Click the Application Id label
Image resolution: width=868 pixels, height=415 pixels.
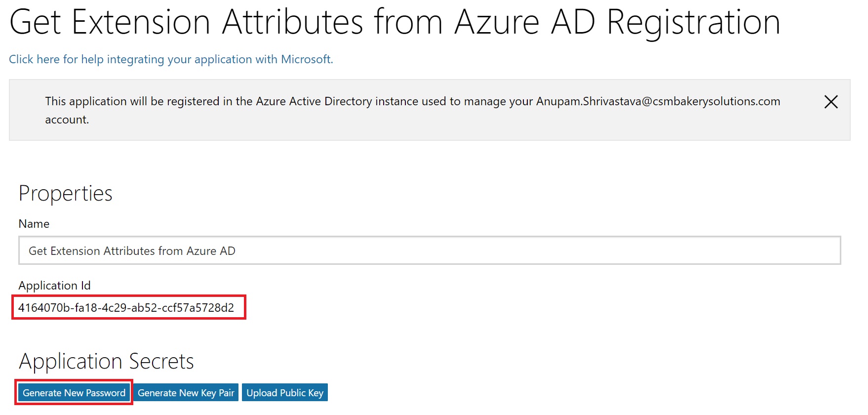[x=54, y=286]
